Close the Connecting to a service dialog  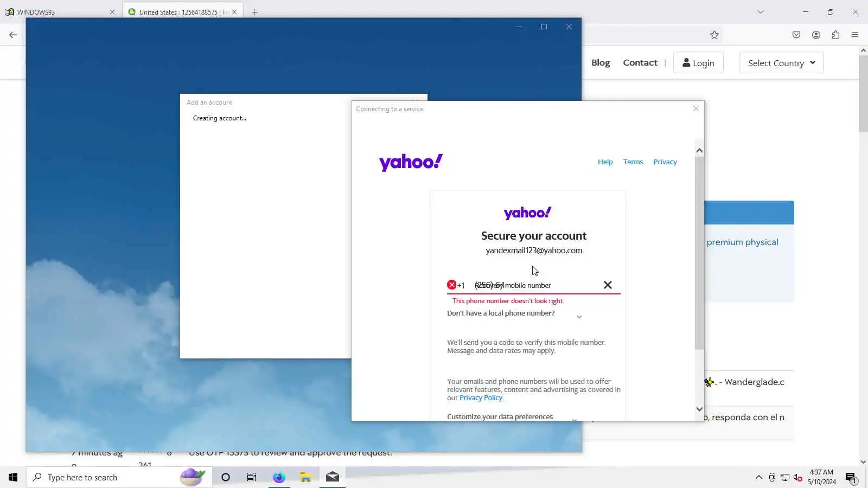point(696,108)
